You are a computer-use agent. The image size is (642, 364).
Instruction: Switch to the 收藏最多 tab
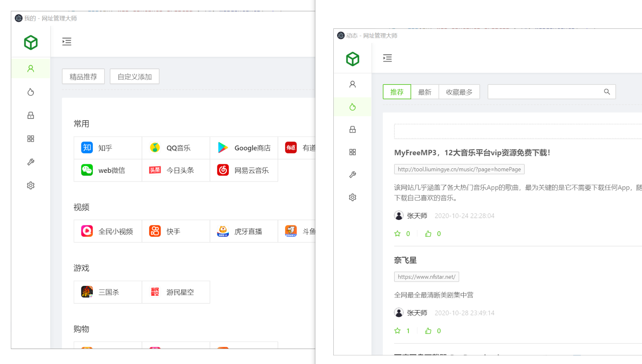[x=459, y=92]
